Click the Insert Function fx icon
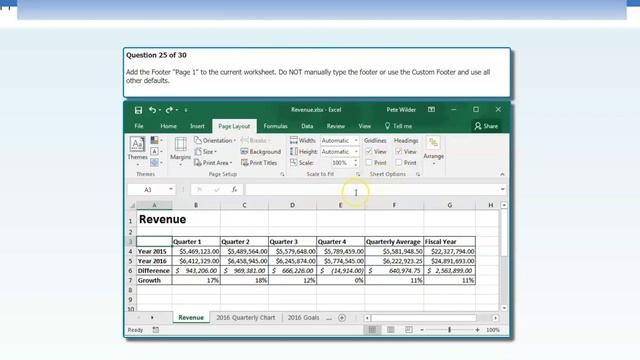This screenshot has width=640, height=360. [234, 189]
